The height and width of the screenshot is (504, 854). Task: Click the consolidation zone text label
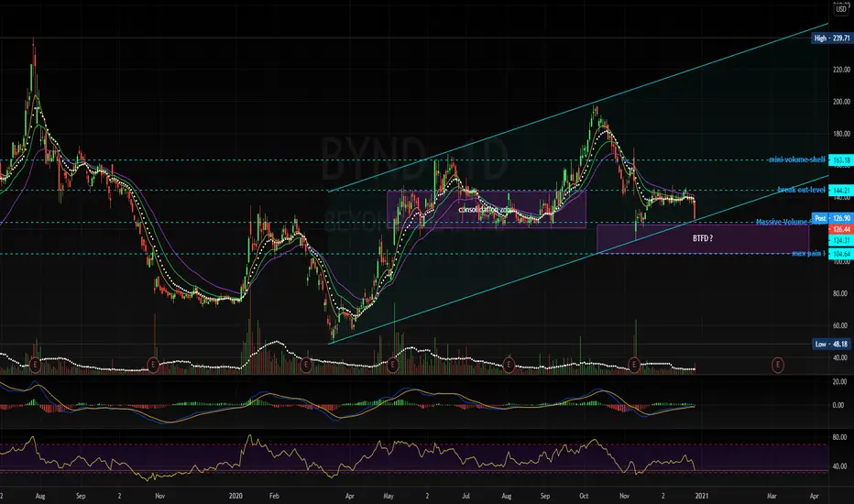coord(486,209)
